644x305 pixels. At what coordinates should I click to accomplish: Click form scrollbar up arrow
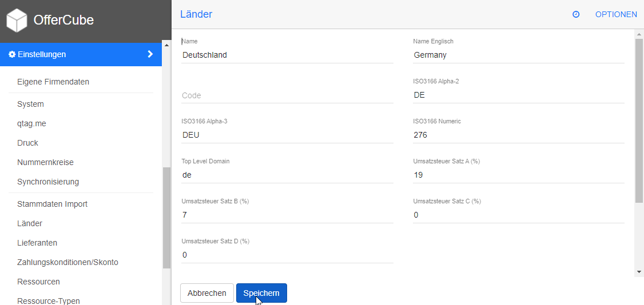click(x=639, y=34)
